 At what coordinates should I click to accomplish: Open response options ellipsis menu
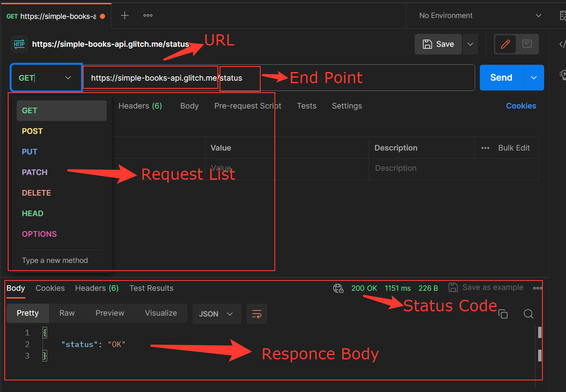tap(537, 288)
